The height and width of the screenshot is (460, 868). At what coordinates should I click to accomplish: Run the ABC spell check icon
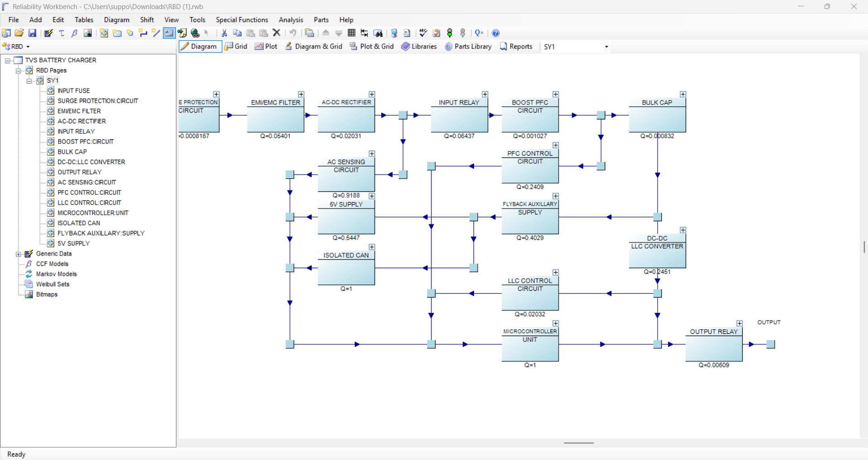tap(423, 33)
